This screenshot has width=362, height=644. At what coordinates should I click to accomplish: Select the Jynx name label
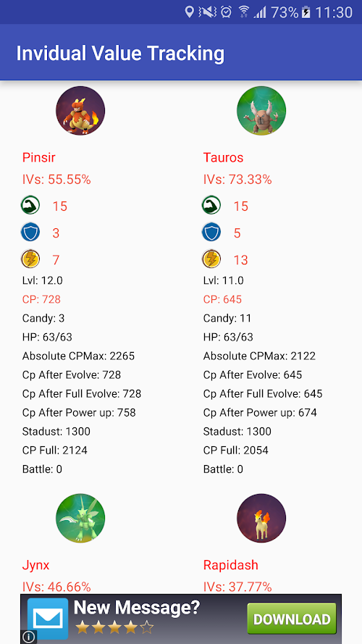(x=35, y=566)
